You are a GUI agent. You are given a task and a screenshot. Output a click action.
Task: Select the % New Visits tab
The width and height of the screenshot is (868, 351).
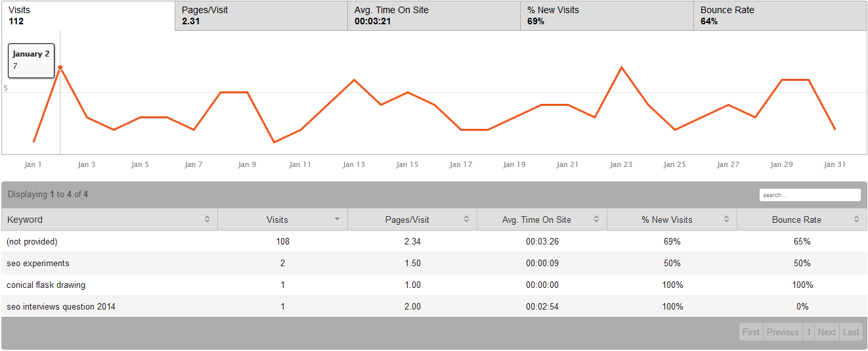(x=607, y=16)
